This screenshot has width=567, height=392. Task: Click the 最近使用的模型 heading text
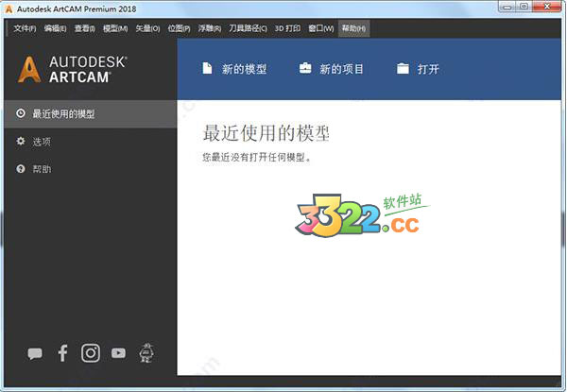[x=266, y=133]
